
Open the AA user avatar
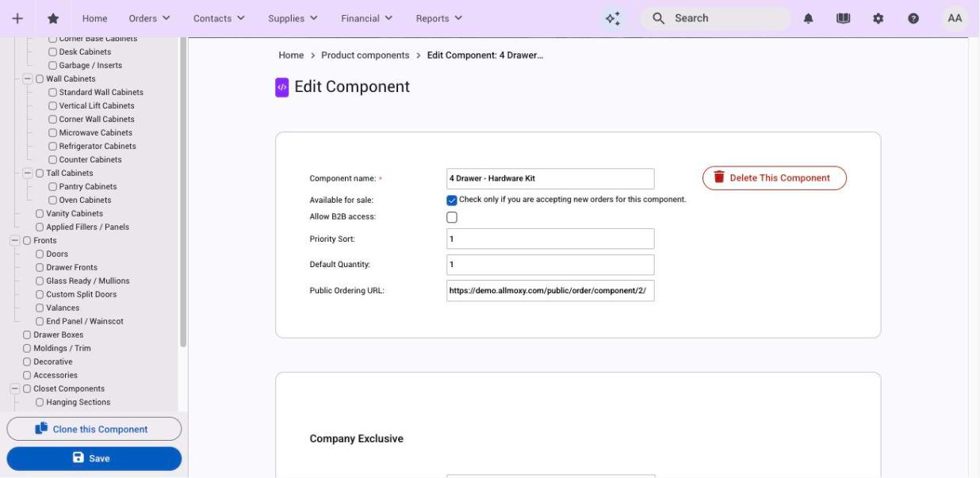click(955, 18)
